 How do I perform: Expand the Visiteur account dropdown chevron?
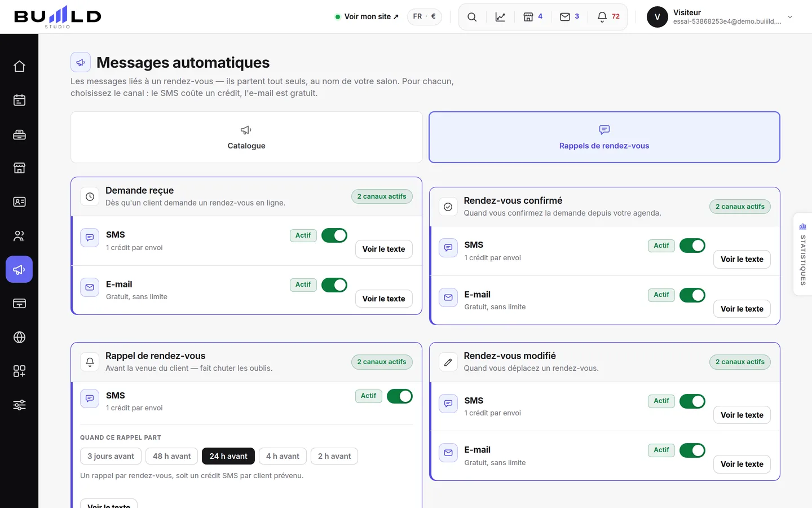pyautogui.click(x=790, y=17)
